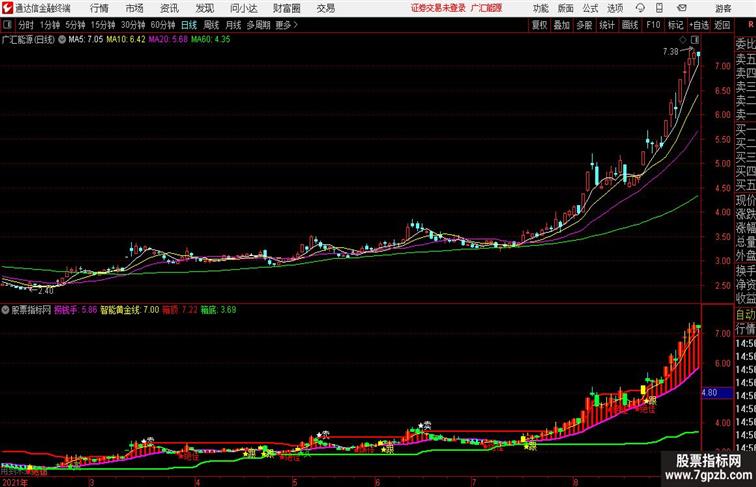Image resolution: width=756 pixels, height=487 pixels.
Task: Click the 自动 label in the right panel
Action: 745,315
